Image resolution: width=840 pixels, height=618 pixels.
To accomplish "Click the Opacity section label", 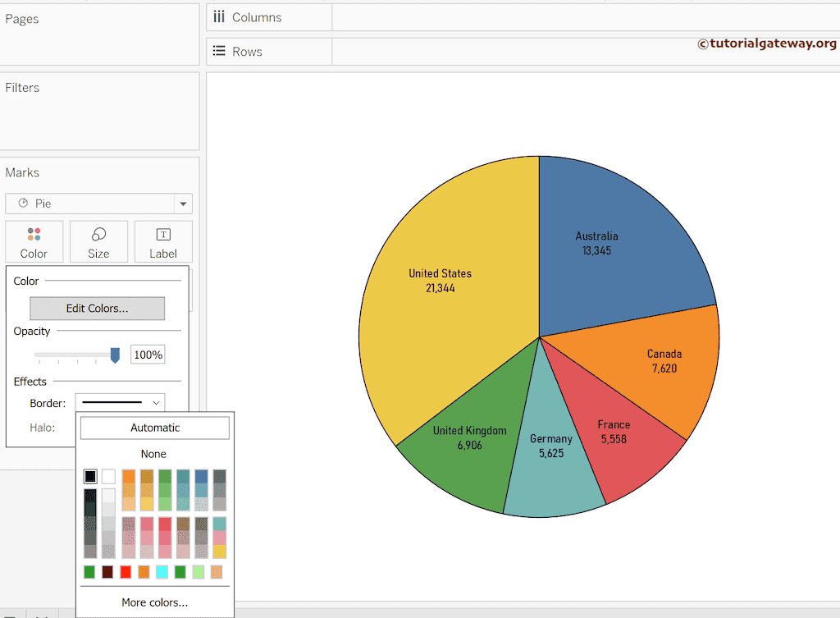I will (x=32, y=332).
